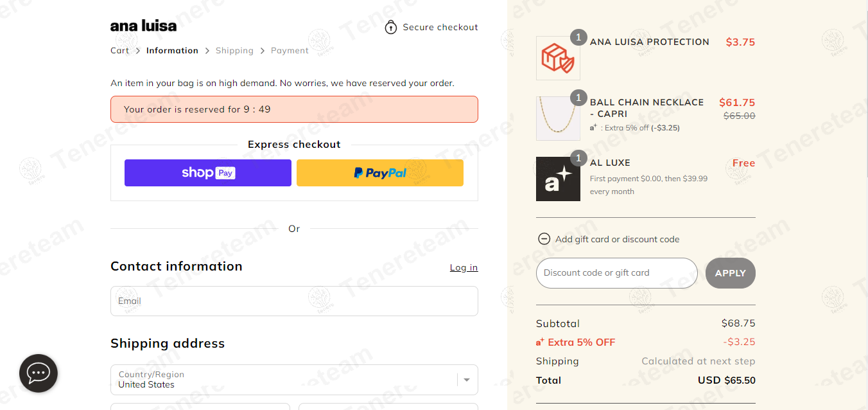The width and height of the screenshot is (868, 410).
Task: Pay with Shop Pay express button
Action: tap(207, 173)
